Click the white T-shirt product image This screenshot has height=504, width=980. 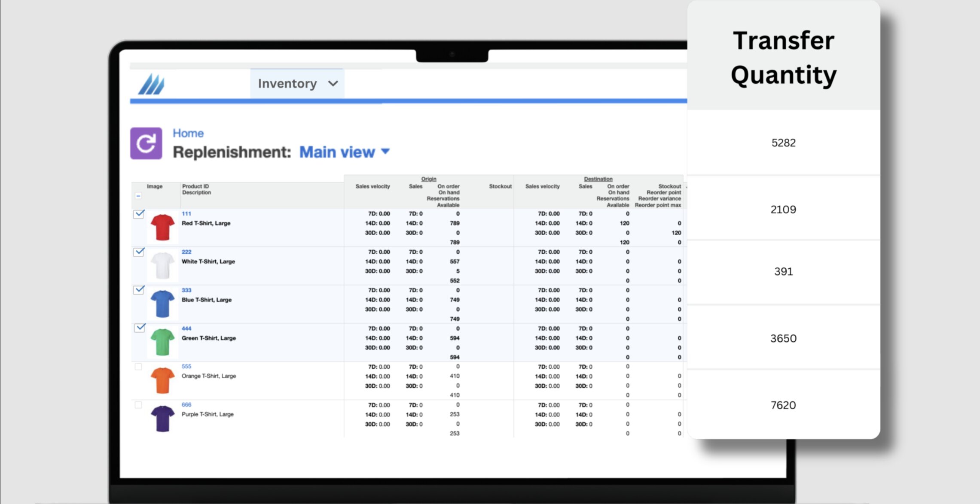(x=163, y=265)
